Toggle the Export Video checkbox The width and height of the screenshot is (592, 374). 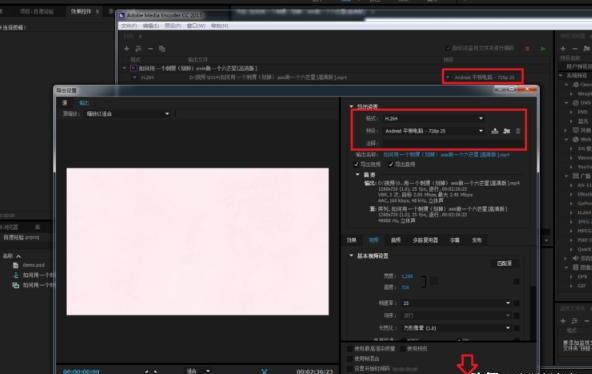click(356, 165)
